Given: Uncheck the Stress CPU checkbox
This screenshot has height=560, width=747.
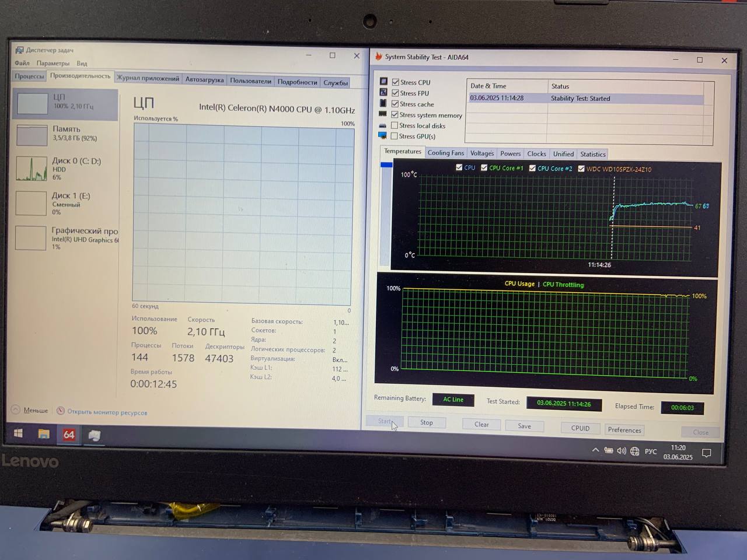Looking at the screenshot, I should [396, 82].
